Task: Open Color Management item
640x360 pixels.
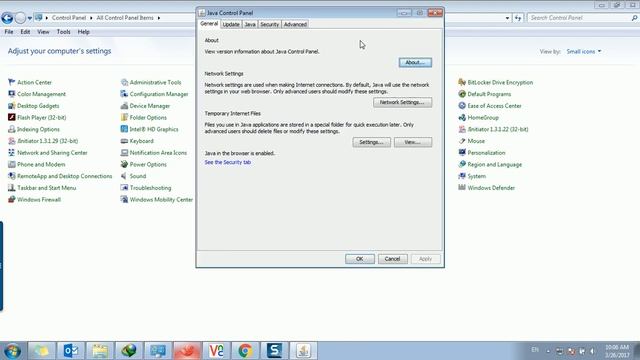Action: (x=37, y=94)
